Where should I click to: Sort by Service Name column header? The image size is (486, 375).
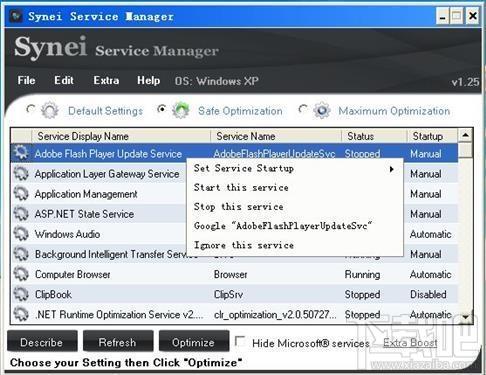[x=276, y=136]
